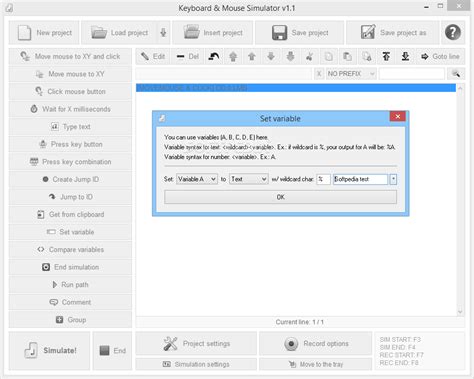This screenshot has height=379, width=474.
Task: Add a Comment action
Action: coord(70,302)
